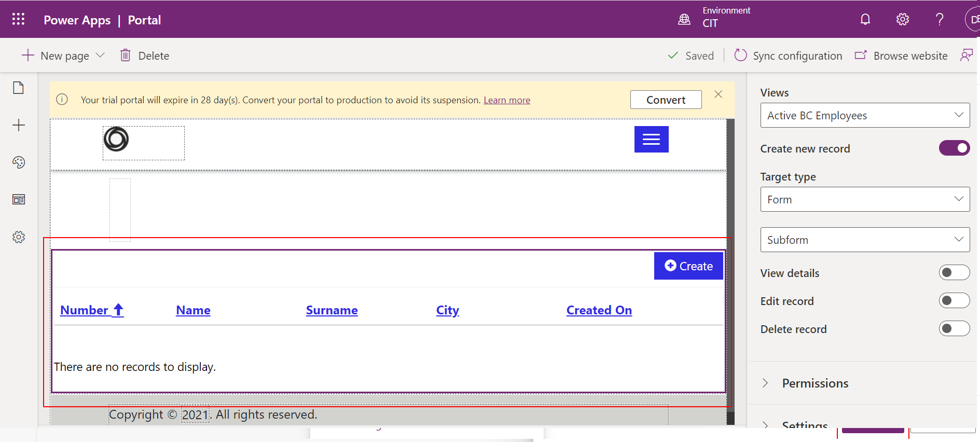This screenshot has height=442, width=980.
Task: Open the app launcher waffle icon
Action: point(18,19)
